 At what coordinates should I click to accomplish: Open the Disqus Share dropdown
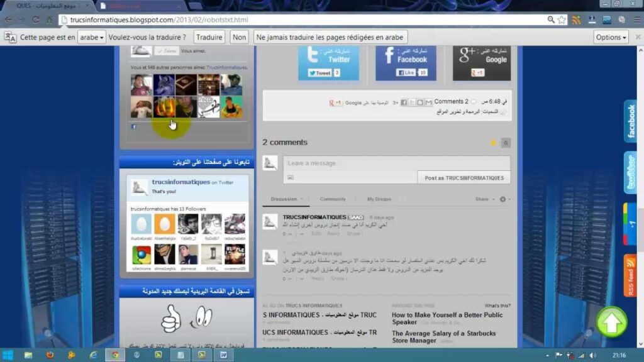tap(485, 199)
